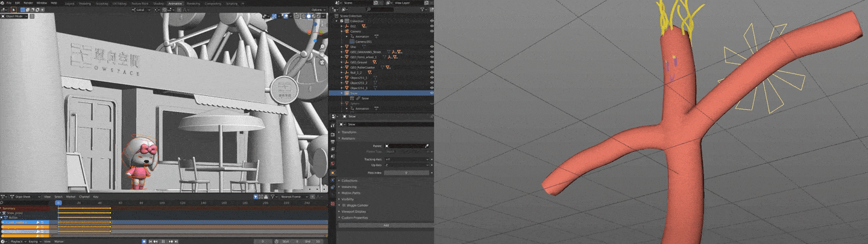This screenshot has width=868, height=244.
Task: Open the Output properties tab icon
Action: pos(333,142)
